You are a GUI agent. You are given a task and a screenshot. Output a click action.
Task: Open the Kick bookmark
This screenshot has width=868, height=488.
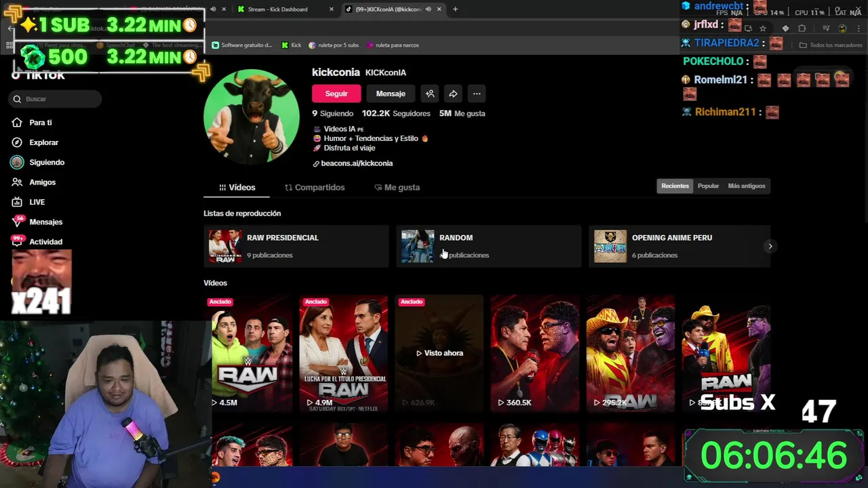click(291, 45)
